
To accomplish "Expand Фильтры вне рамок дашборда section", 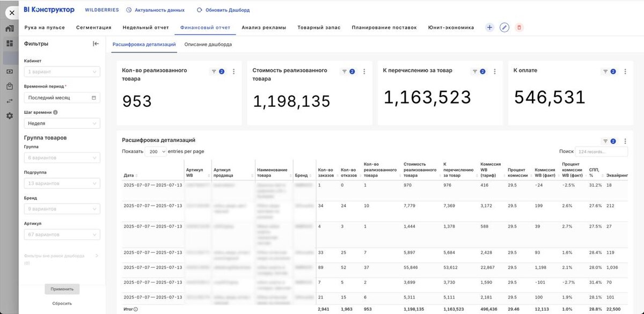I will [x=62, y=259].
